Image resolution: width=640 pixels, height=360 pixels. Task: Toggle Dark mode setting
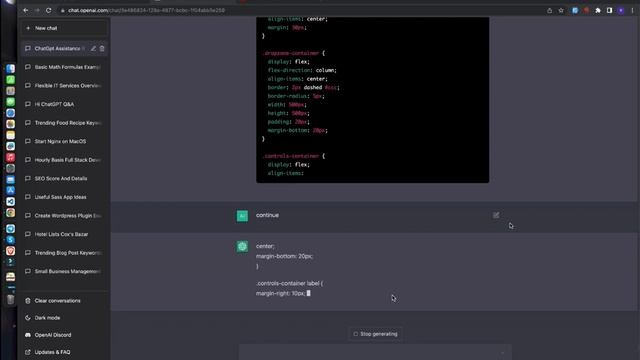[x=64, y=318]
